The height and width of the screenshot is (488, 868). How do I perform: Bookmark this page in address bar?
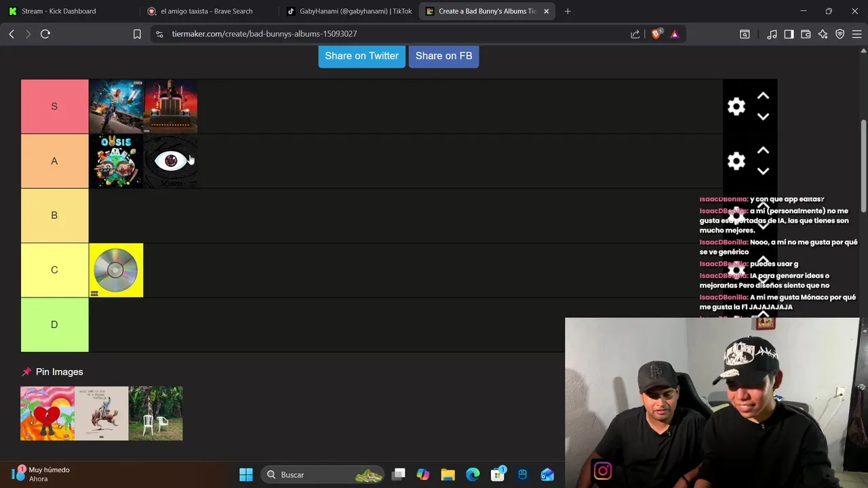point(137,34)
